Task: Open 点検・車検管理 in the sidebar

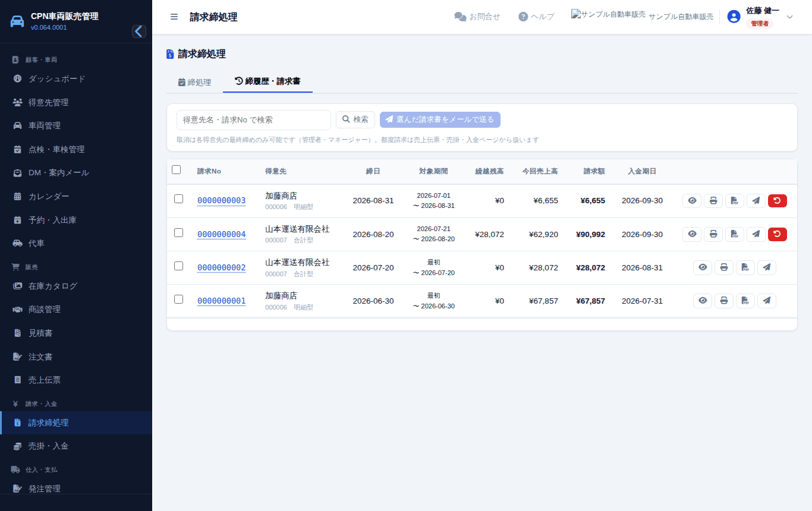Action: [76, 149]
